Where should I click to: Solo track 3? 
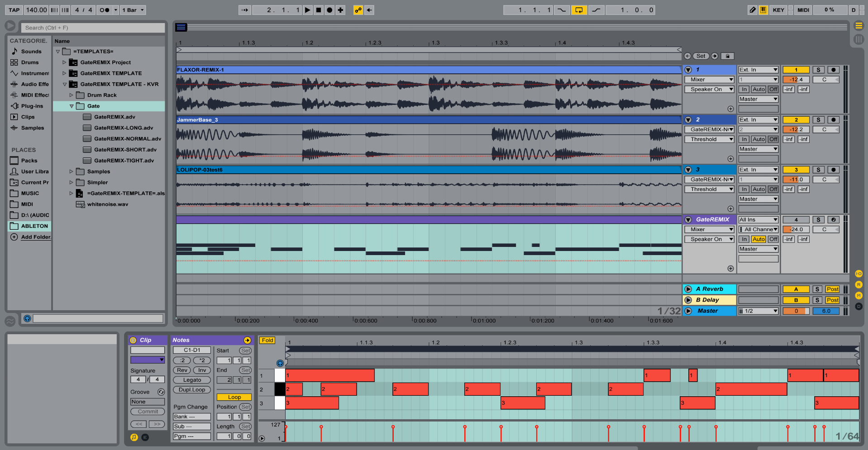point(818,170)
